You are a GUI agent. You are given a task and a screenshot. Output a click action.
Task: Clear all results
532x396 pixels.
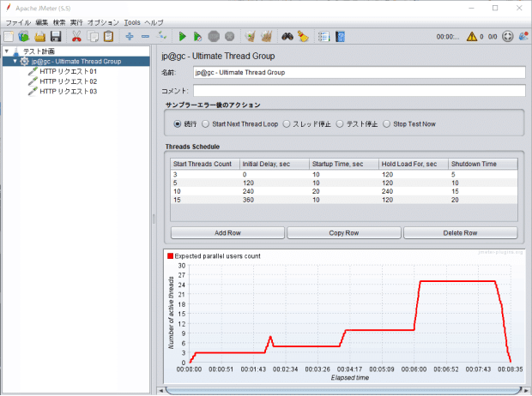coord(267,36)
